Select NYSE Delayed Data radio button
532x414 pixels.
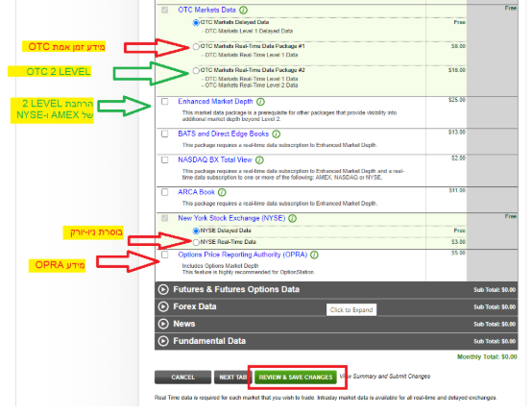click(x=196, y=231)
